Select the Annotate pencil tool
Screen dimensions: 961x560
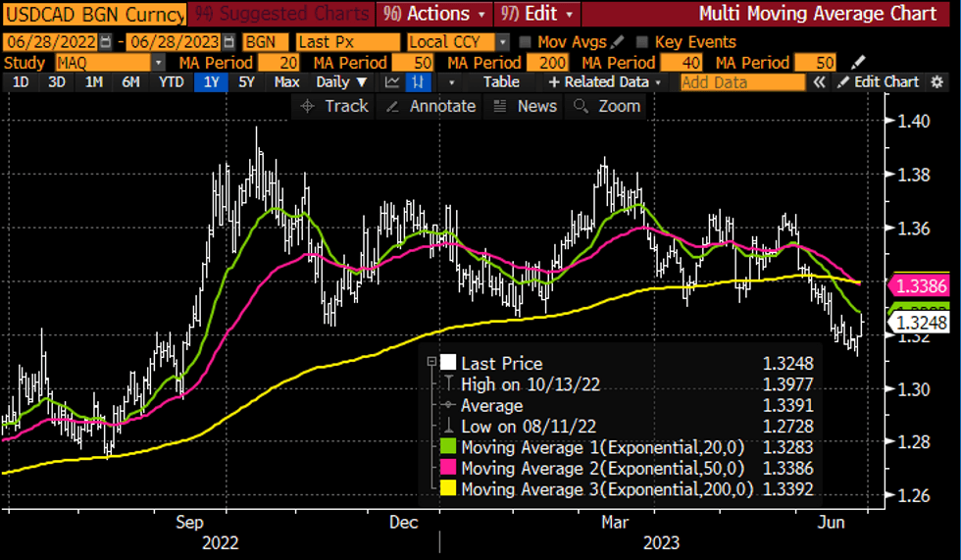[x=394, y=106]
